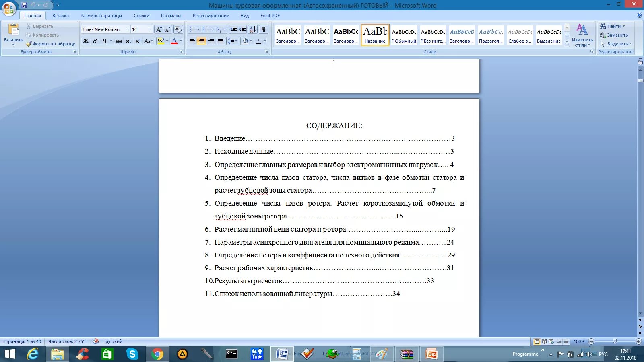
Task: Switch to the Рассылки ribbon tab
Action: [171, 16]
